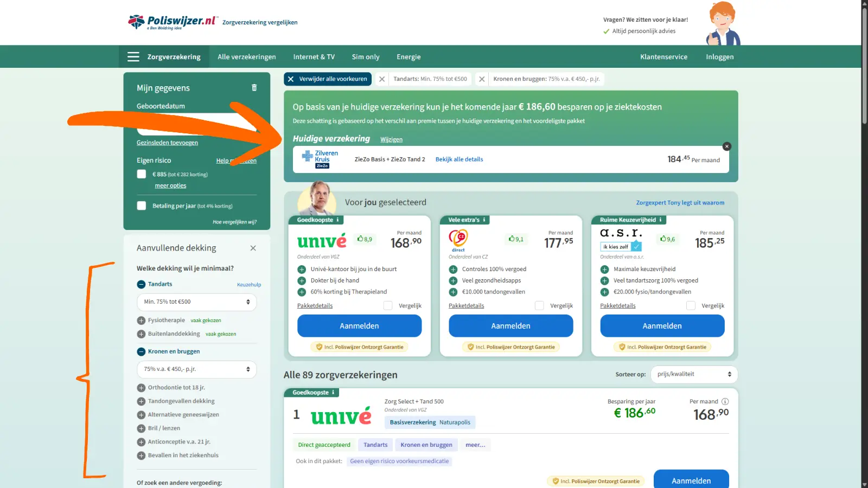Image resolution: width=868 pixels, height=488 pixels.
Task: Go to Energie
Action: (x=409, y=57)
